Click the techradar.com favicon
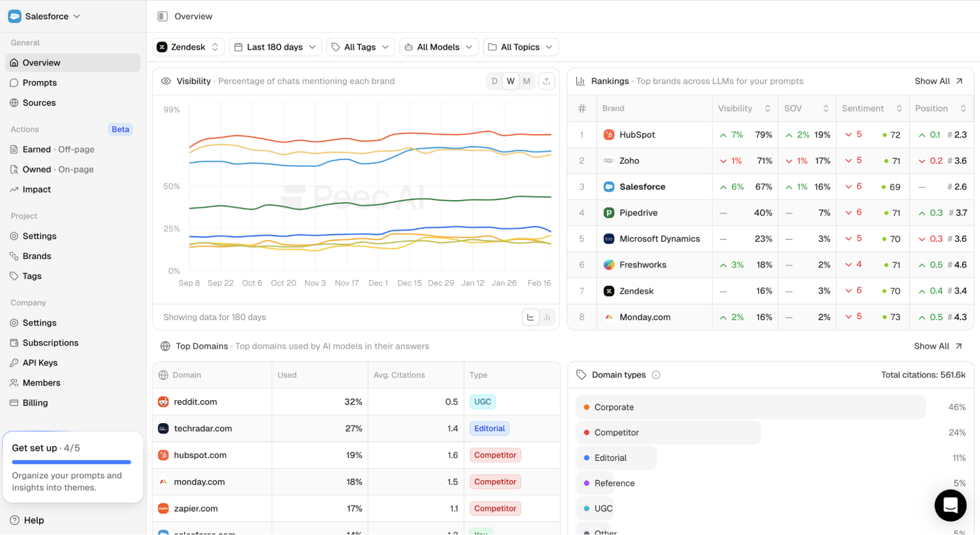The width and height of the screenshot is (980, 535). [163, 429]
